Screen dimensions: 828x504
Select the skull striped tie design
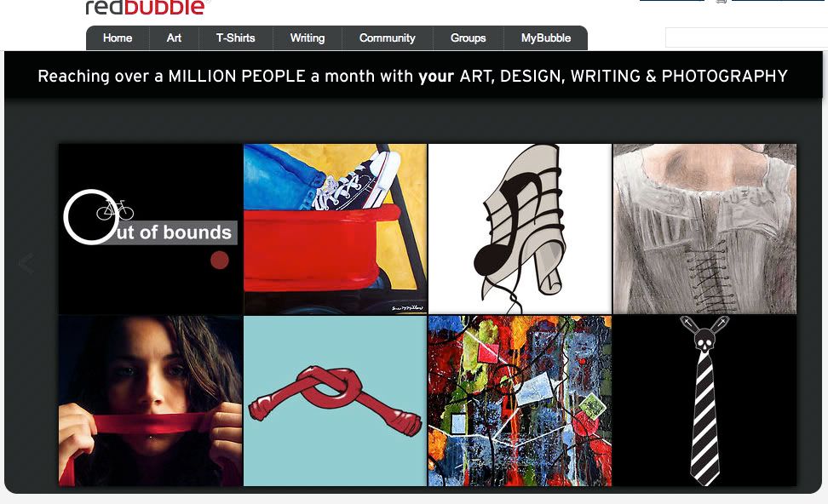[704, 401]
